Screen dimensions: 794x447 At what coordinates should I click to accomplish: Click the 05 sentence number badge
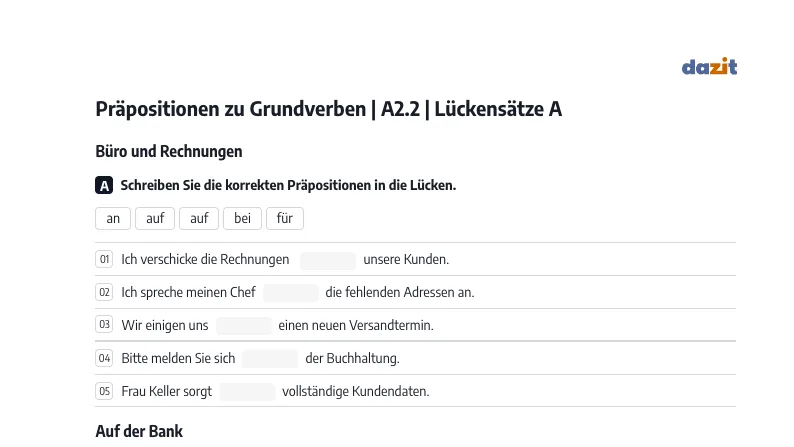pos(104,391)
